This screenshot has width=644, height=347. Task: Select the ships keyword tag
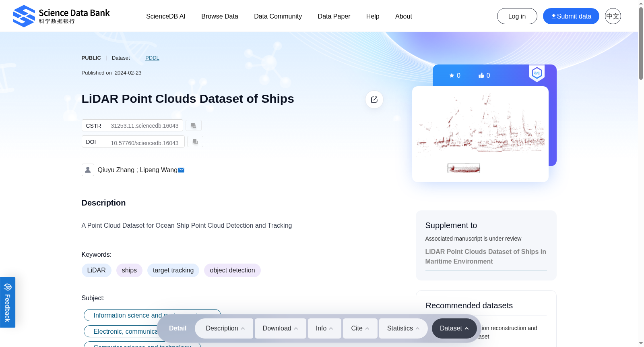[129, 270]
